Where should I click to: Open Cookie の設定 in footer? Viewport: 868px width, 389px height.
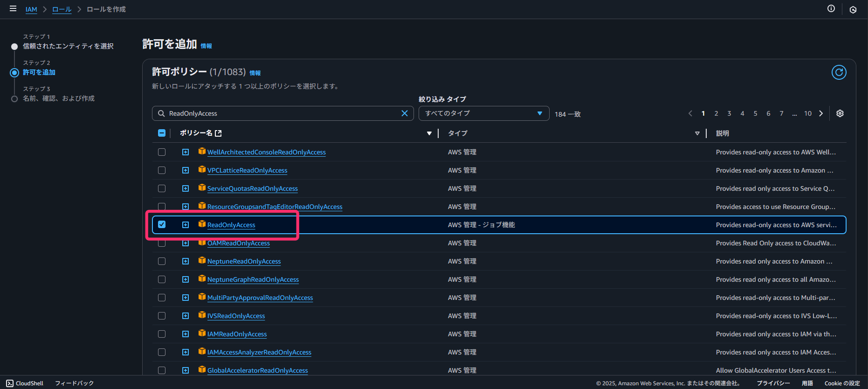point(842,383)
